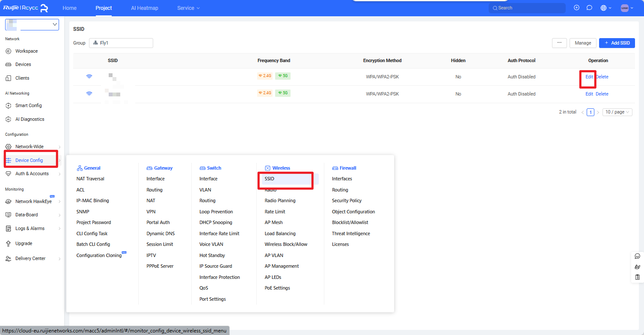Click the plus circle icon in header
Image resolution: width=644 pixels, height=335 pixels.
pyautogui.click(x=576, y=8)
